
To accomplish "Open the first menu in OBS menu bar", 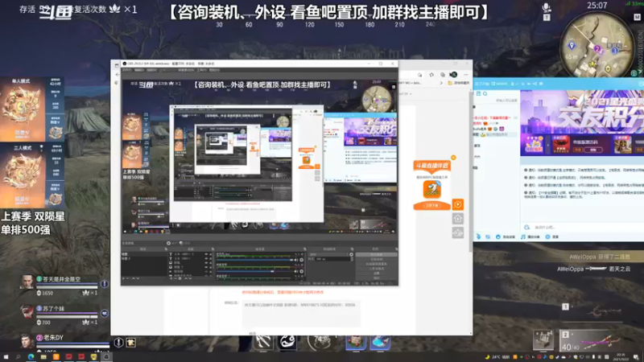I will coord(126,70).
